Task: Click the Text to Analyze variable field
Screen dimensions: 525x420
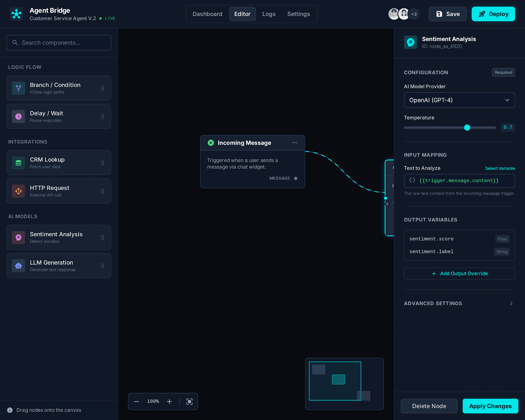Action: [x=459, y=181]
